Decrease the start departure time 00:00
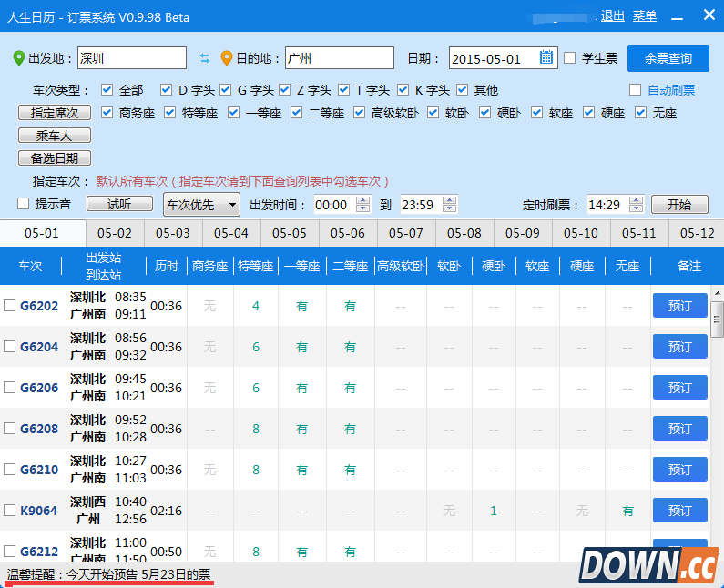 pyautogui.click(x=363, y=208)
